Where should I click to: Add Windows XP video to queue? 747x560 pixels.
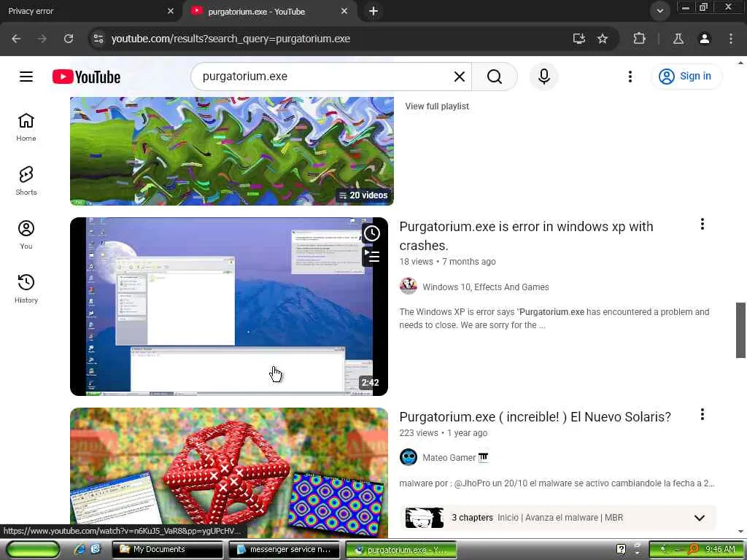pyautogui.click(x=371, y=257)
